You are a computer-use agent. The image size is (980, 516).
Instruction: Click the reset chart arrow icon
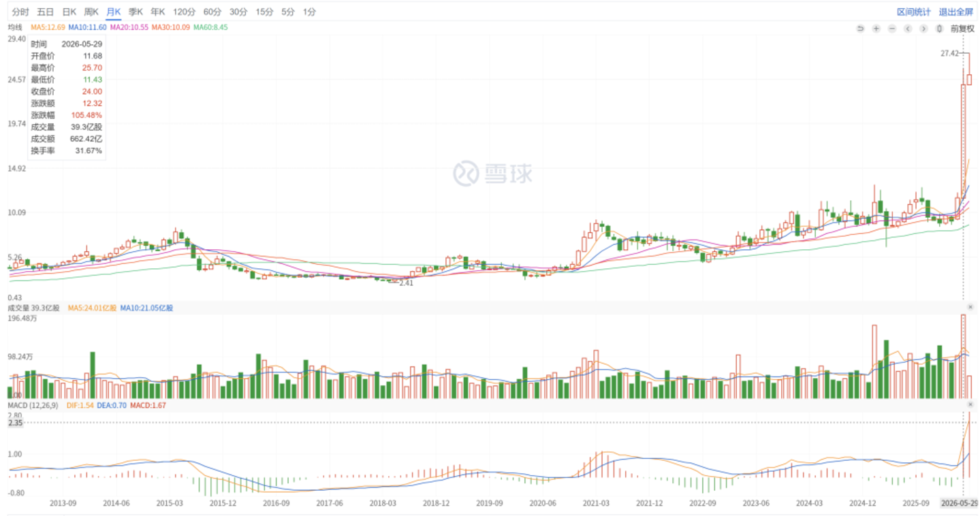coord(860,28)
